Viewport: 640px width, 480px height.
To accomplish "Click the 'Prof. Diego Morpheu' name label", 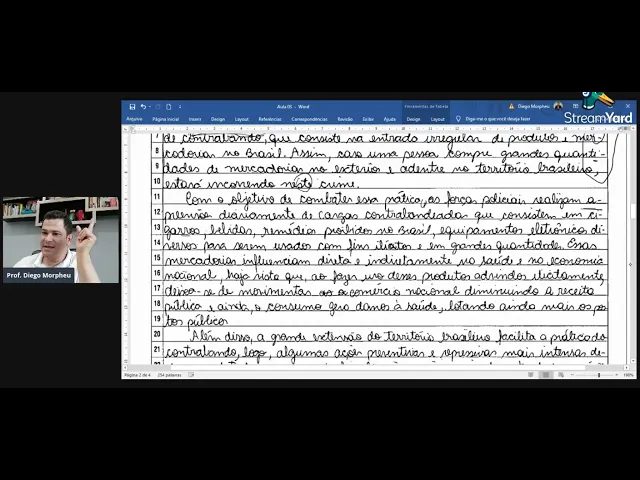I will coord(39,276).
